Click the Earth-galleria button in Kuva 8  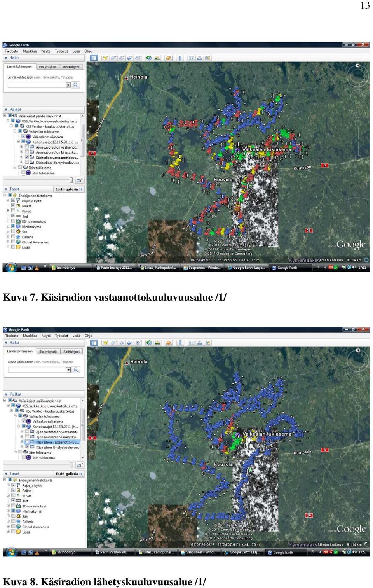pyautogui.click(x=69, y=474)
